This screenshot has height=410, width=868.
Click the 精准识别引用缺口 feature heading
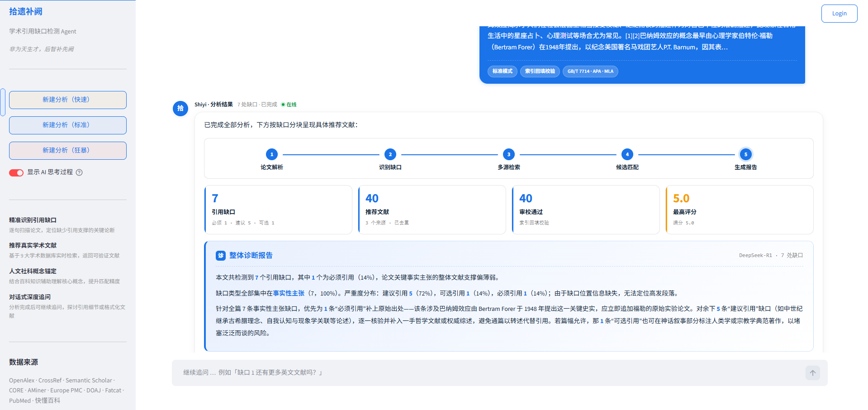click(x=33, y=220)
